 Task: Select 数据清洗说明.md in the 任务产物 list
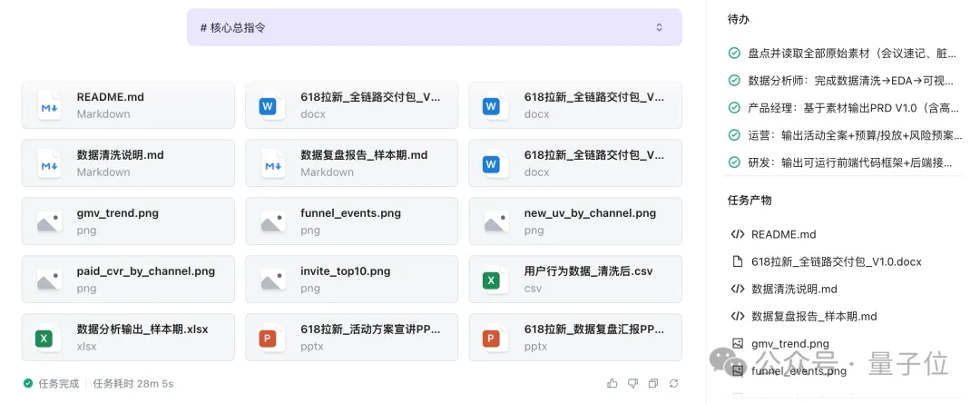(x=794, y=289)
